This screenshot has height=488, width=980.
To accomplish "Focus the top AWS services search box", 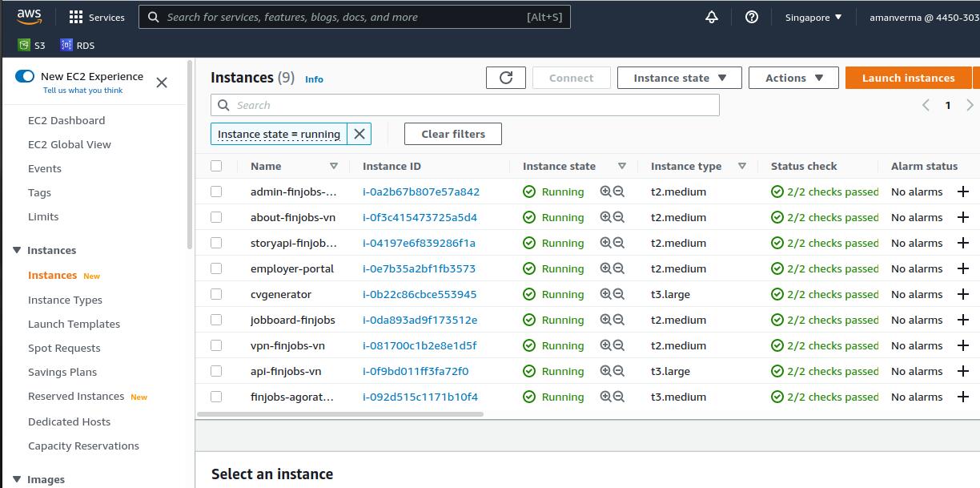I will point(355,17).
